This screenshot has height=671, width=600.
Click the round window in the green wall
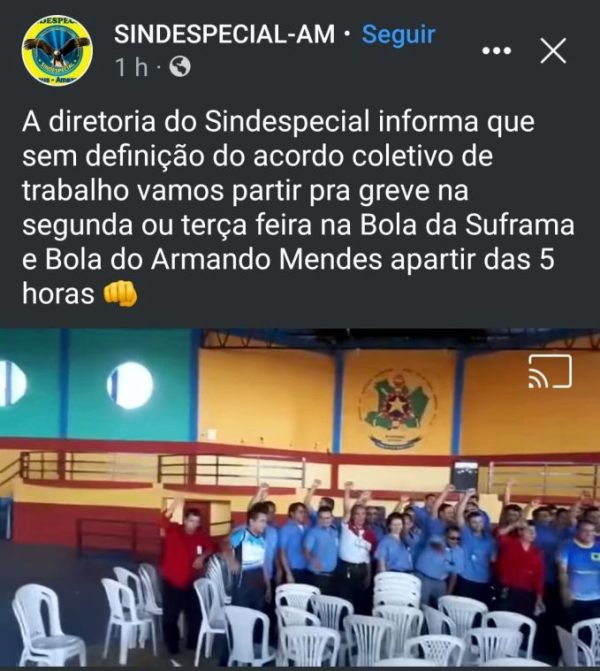pos(131,385)
